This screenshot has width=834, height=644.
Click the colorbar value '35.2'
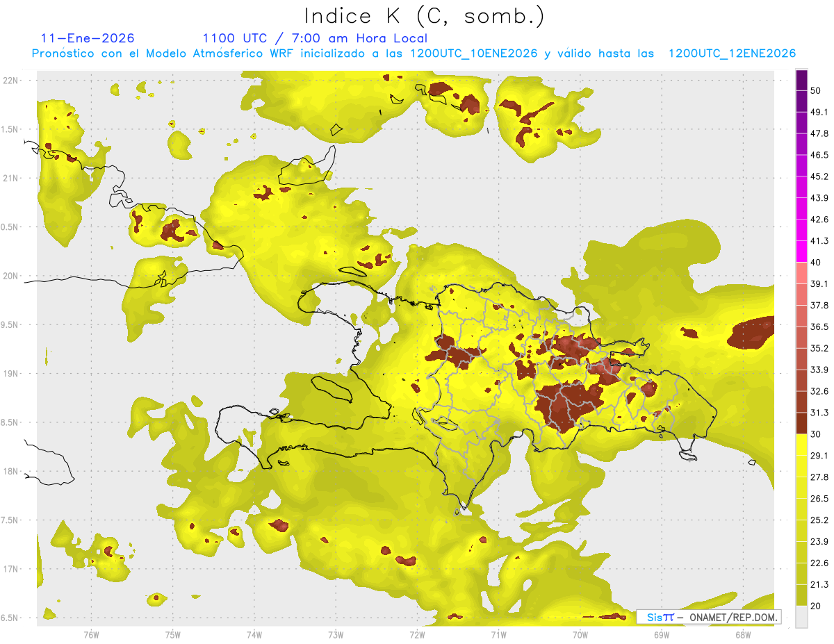click(x=820, y=348)
